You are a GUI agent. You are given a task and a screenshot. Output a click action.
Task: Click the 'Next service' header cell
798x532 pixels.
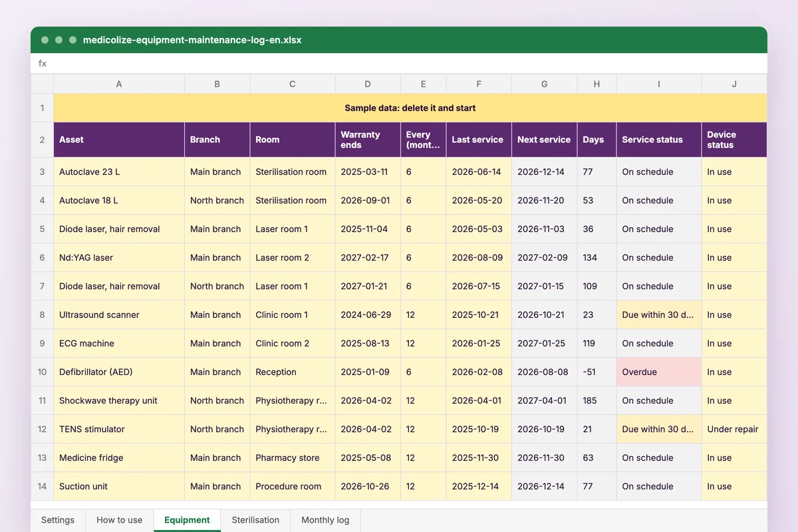click(x=545, y=140)
